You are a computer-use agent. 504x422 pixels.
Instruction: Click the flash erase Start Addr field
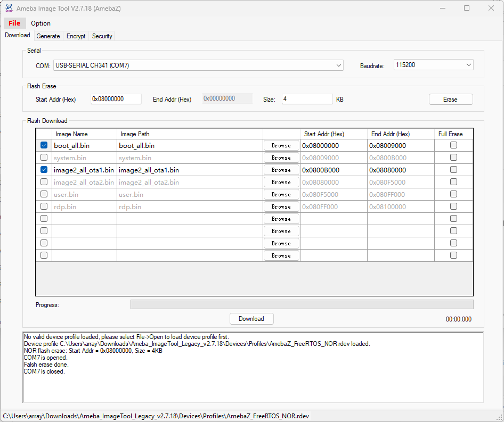pyautogui.click(x=116, y=99)
